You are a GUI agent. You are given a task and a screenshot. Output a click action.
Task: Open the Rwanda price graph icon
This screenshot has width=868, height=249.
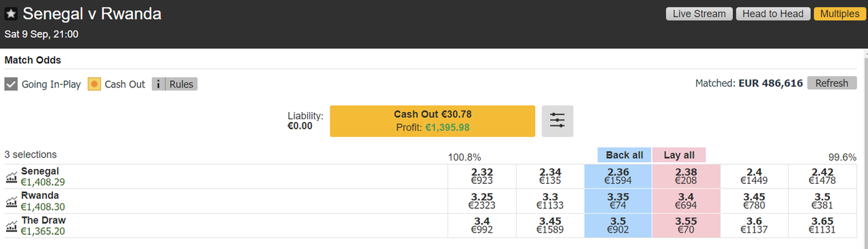[x=12, y=202]
